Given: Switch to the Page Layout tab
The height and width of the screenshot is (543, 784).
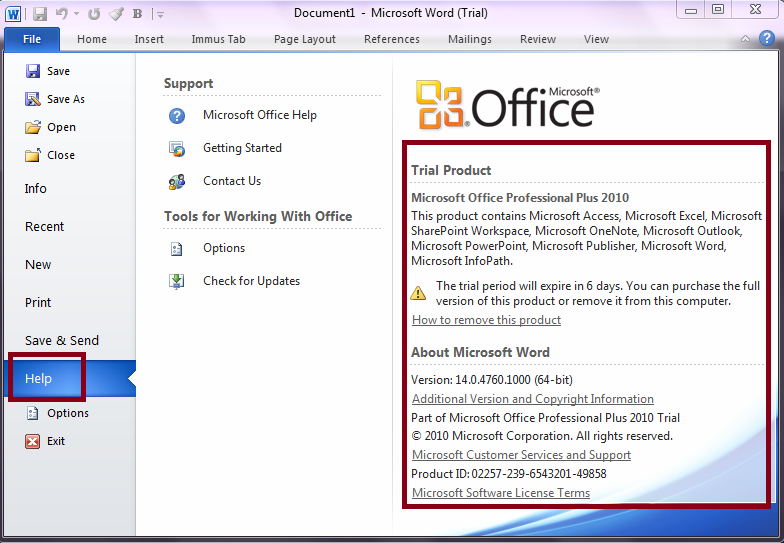Looking at the screenshot, I should click(x=304, y=39).
